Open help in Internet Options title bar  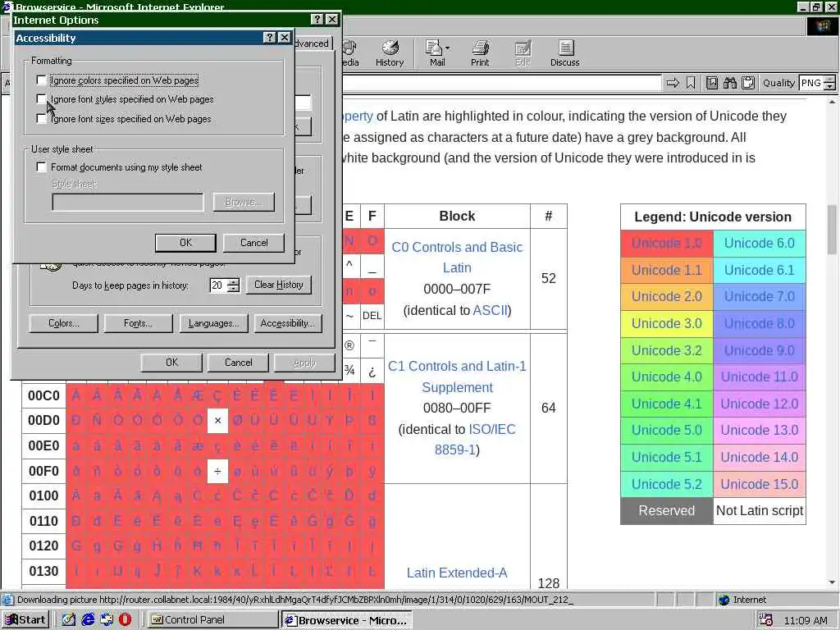(x=317, y=20)
